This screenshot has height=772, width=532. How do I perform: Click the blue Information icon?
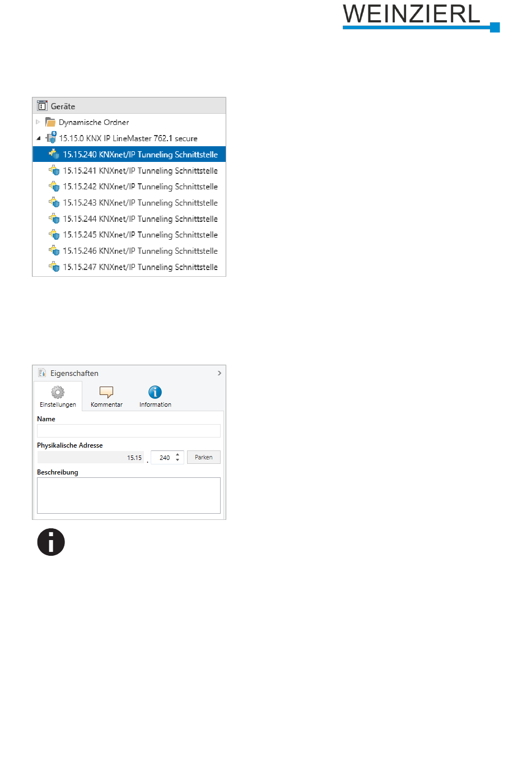[155, 392]
